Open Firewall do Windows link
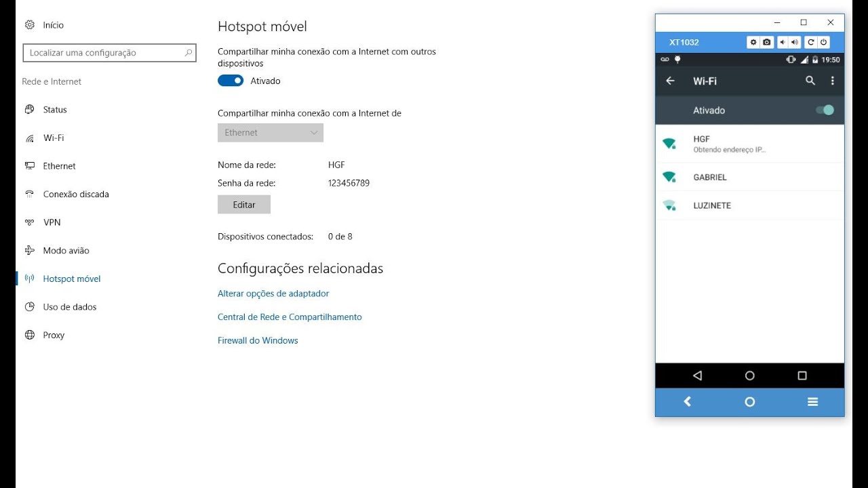Image resolution: width=868 pixels, height=488 pixels. [258, 340]
